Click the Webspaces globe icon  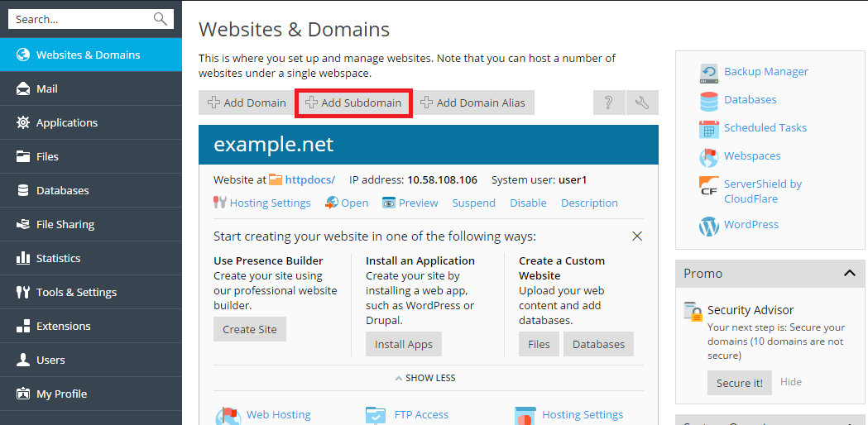point(709,156)
